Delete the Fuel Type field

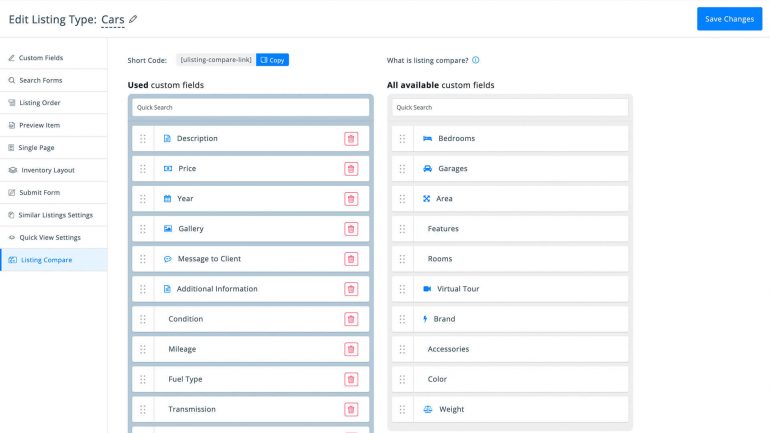point(351,379)
